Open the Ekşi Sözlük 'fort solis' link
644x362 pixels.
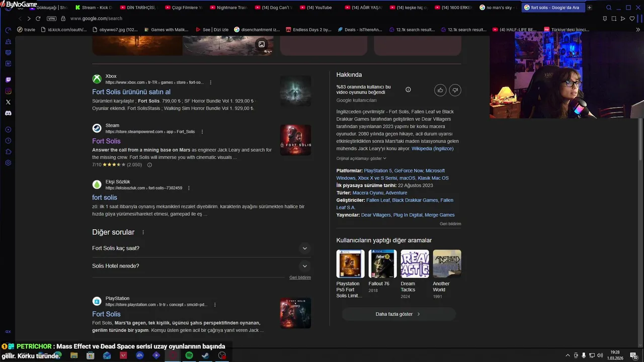pyautogui.click(x=105, y=198)
